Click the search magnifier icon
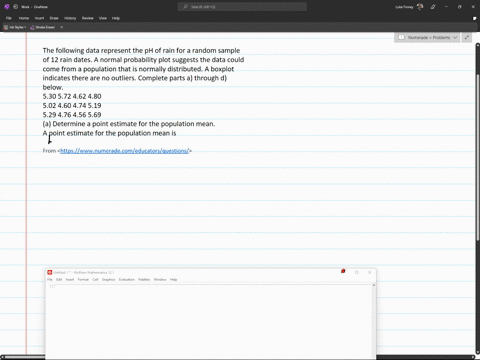The image size is (480, 360). click(x=185, y=7)
